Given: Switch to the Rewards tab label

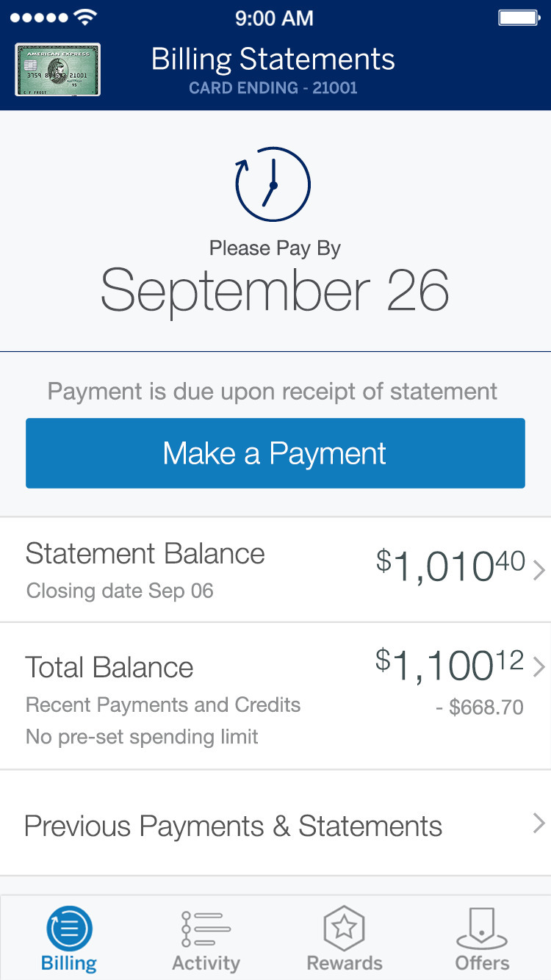Looking at the screenshot, I should point(344,963).
